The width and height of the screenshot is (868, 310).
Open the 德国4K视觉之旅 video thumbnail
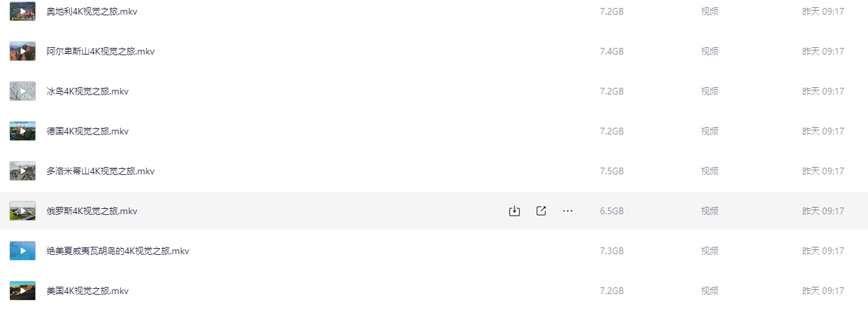(23, 131)
